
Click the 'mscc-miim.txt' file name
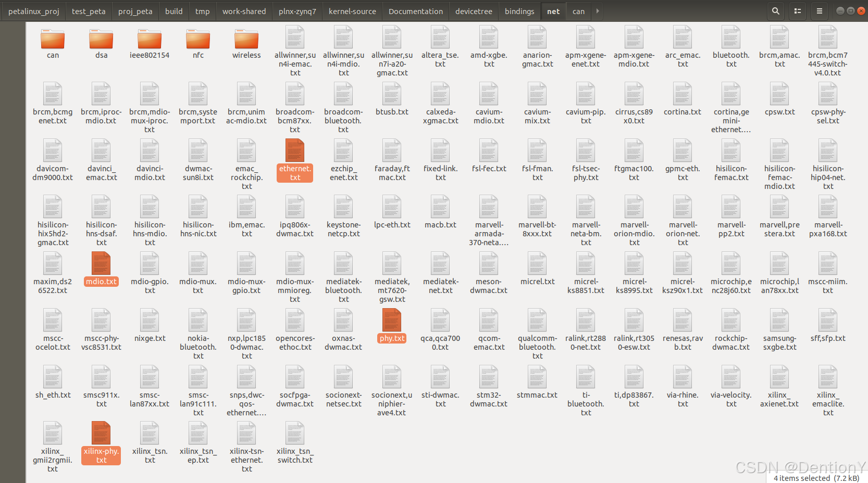pyautogui.click(x=828, y=286)
